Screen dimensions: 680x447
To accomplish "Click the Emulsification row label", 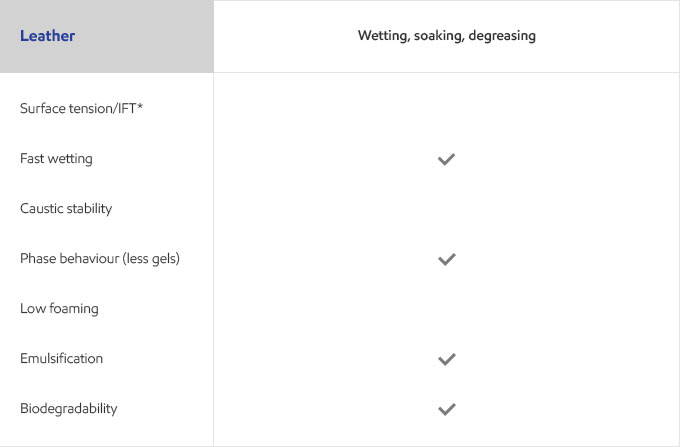I will 61,359.
